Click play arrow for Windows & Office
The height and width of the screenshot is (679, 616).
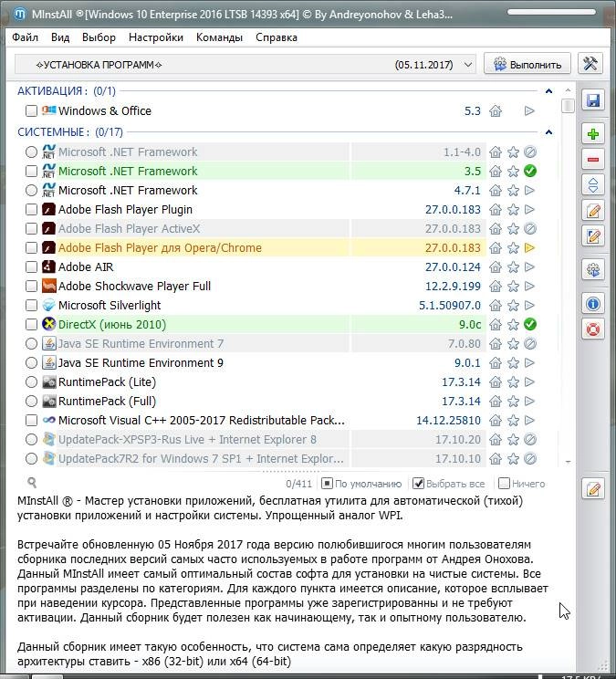pos(529,110)
